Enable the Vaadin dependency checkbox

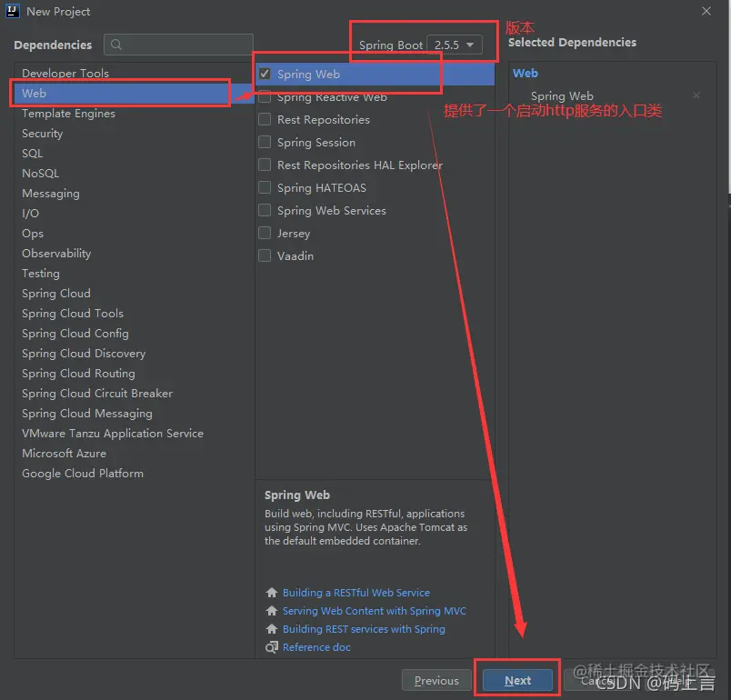click(265, 255)
